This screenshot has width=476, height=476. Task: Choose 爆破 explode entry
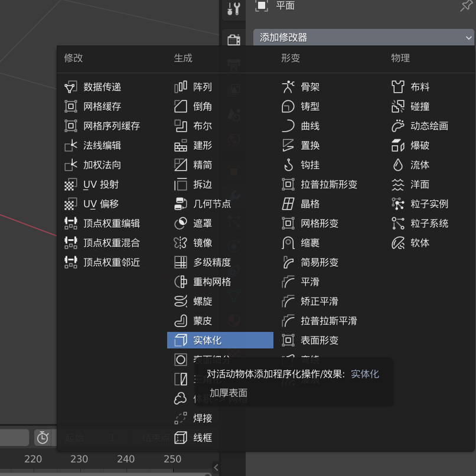click(x=429, y=145)
